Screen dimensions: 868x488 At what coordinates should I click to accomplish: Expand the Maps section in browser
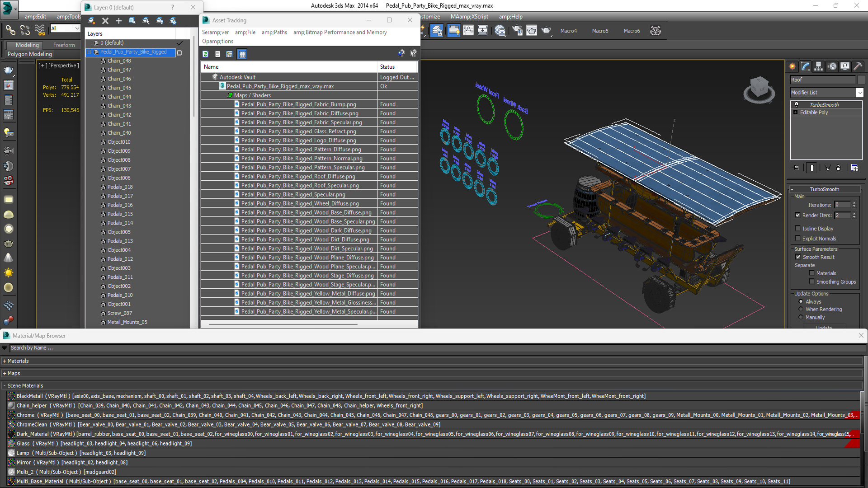click(x=5, y=373)
